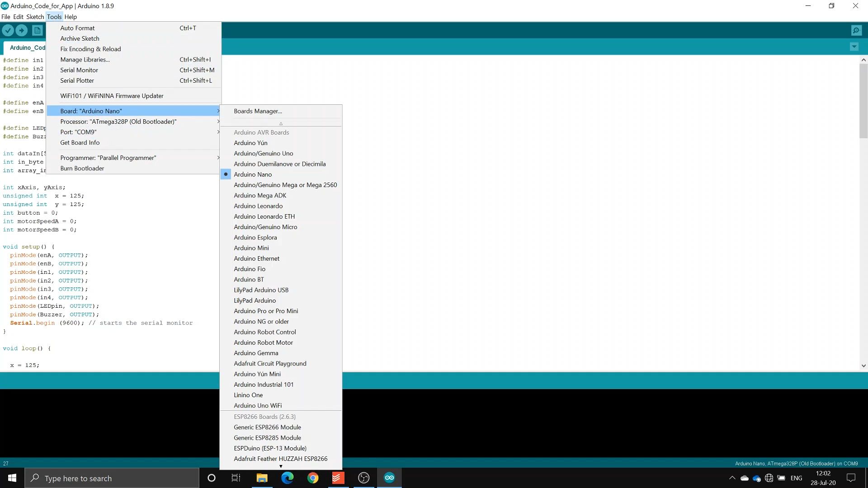Open the Sketch menu
The image size is (868, 488).
(x=35, y=17)
